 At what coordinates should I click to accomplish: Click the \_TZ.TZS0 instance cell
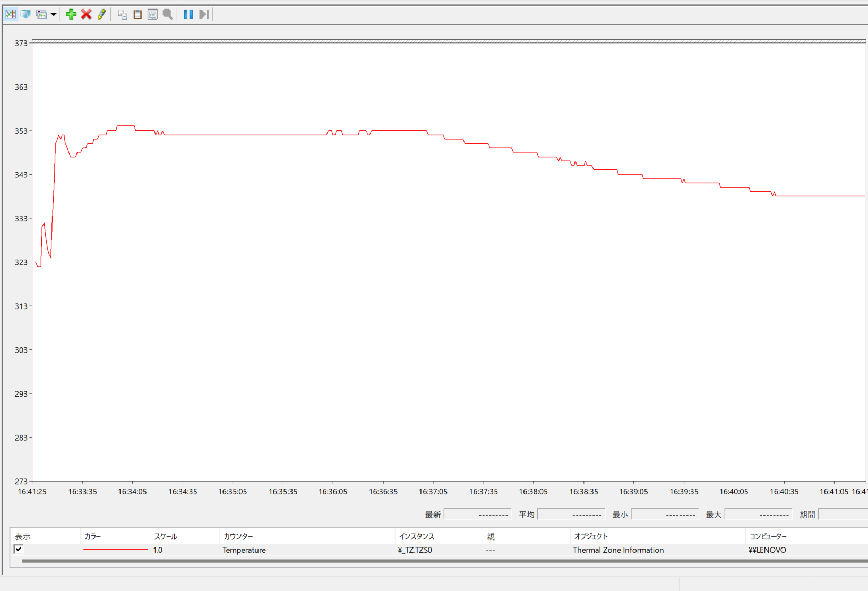click(x=415, y=550)
